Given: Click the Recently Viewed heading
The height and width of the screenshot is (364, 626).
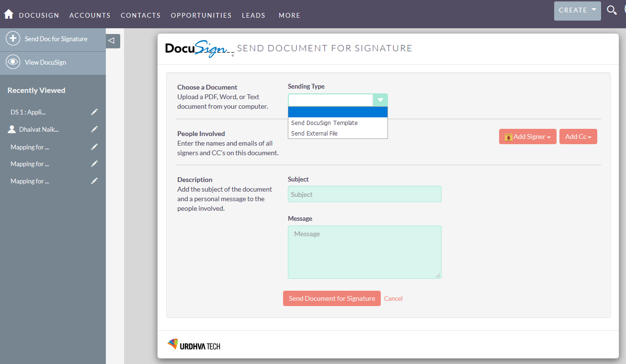Looking at the screenshot, I should [36, 91].
